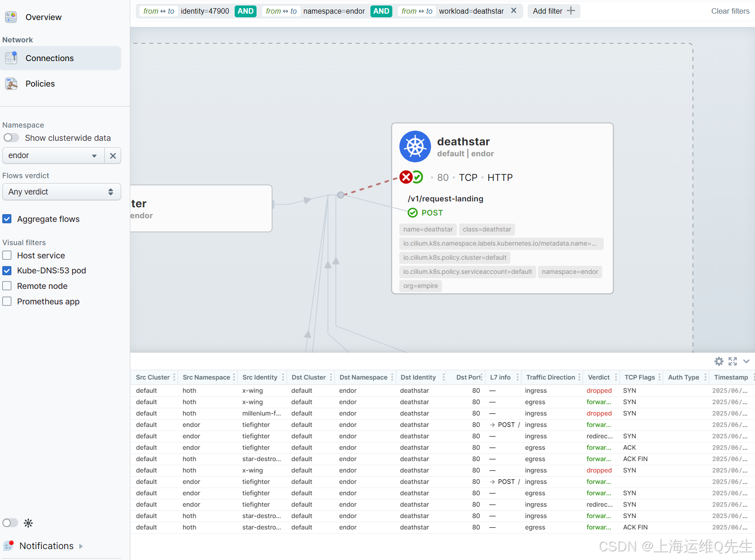Image resolution: width=755 pixels, height=560 pixels.
Task: Expand flows table to fullscreen
Action: point(733,361)
